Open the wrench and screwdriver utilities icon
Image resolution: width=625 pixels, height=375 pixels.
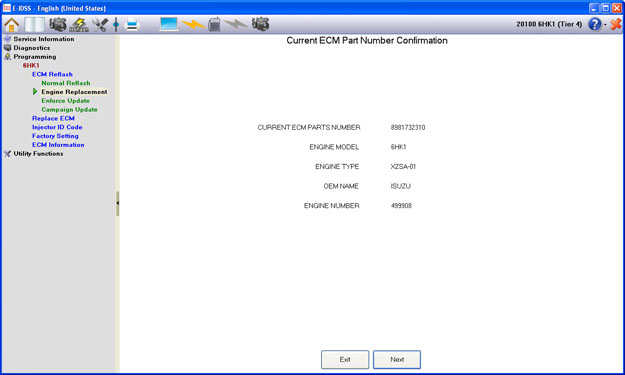100,25
